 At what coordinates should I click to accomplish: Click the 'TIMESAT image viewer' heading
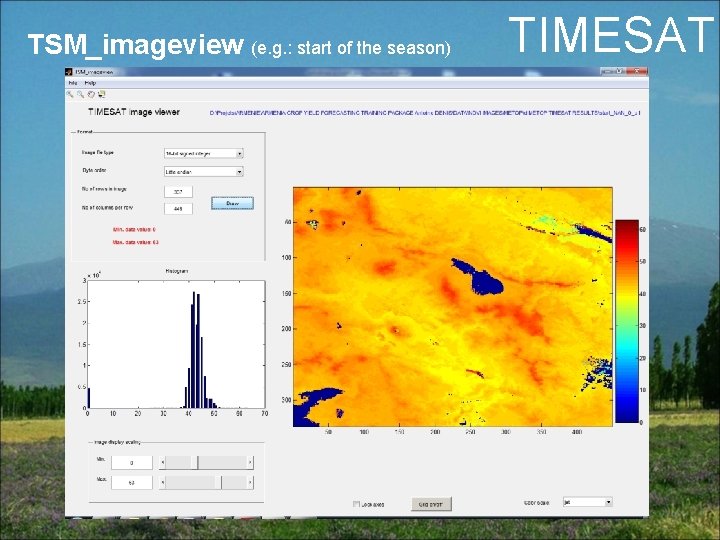point(134,112)
